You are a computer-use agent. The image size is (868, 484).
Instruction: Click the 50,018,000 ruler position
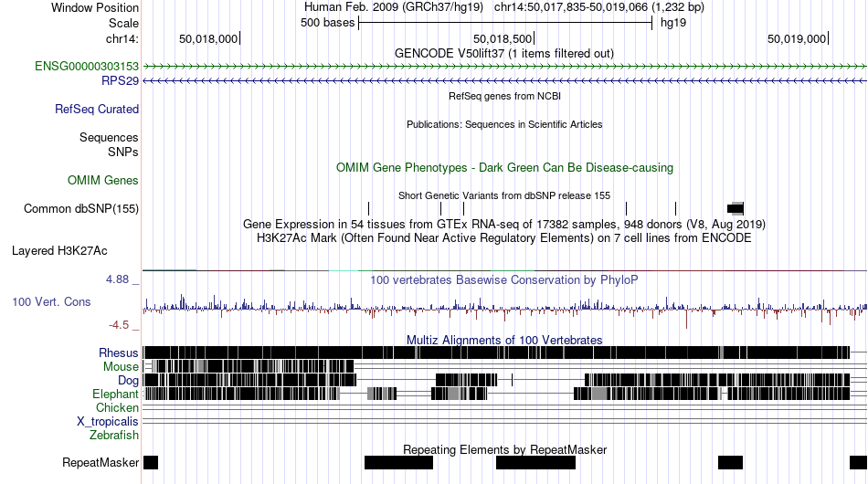point(208,38)
